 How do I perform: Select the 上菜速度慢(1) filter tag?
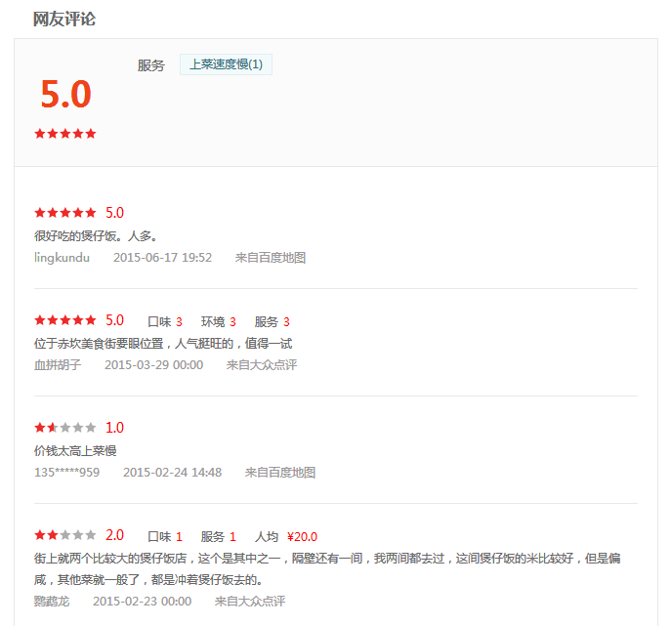point(226,64)
